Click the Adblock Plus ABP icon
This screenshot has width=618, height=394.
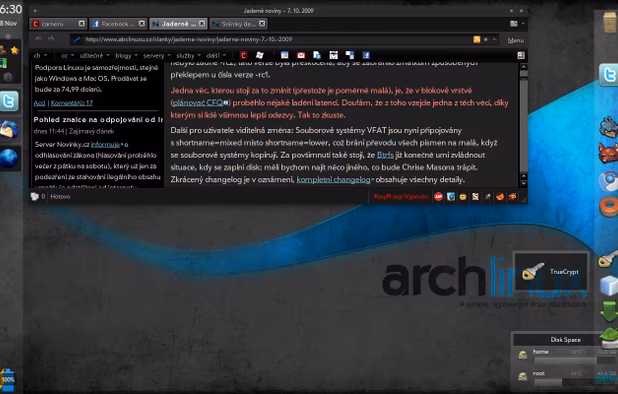(x=438, y=196)
